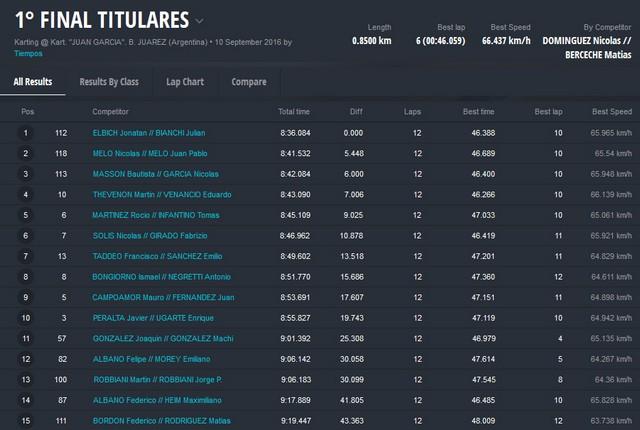Click the Total time column header

point(294,111)
